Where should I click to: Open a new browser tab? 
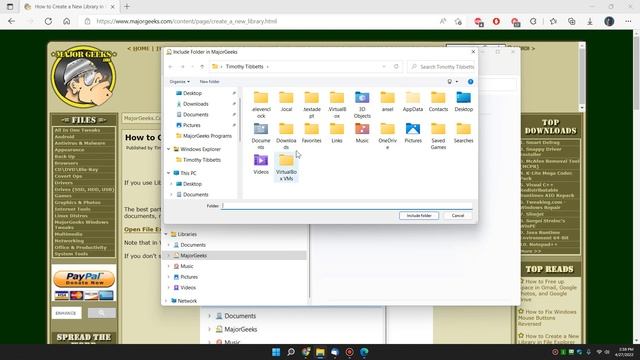127,7
